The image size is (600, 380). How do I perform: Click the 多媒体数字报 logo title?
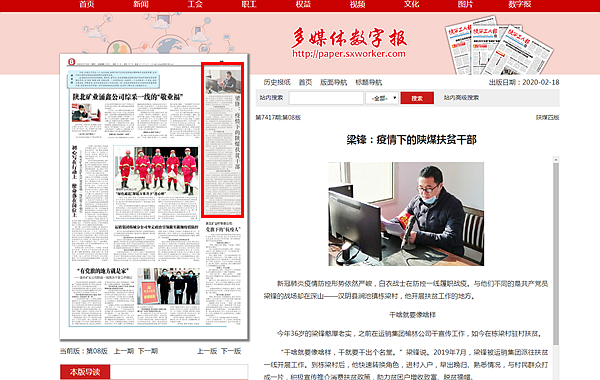pos(349,38)
